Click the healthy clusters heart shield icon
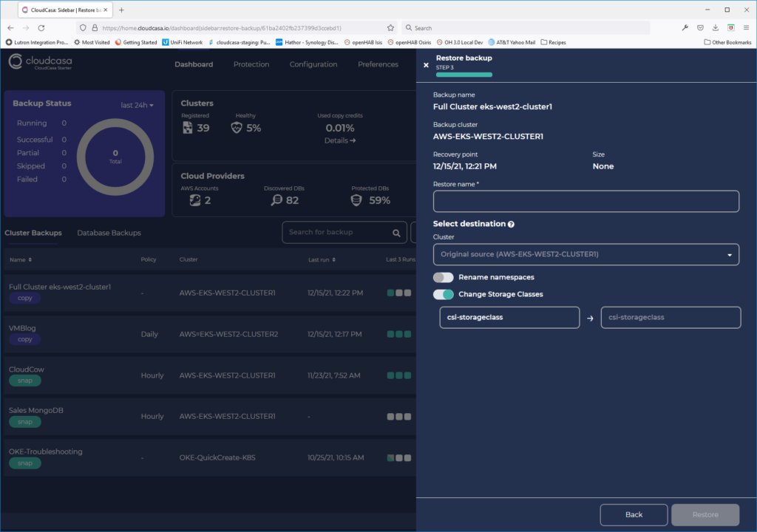The image size is (757, 532). (x=237, y=128)
